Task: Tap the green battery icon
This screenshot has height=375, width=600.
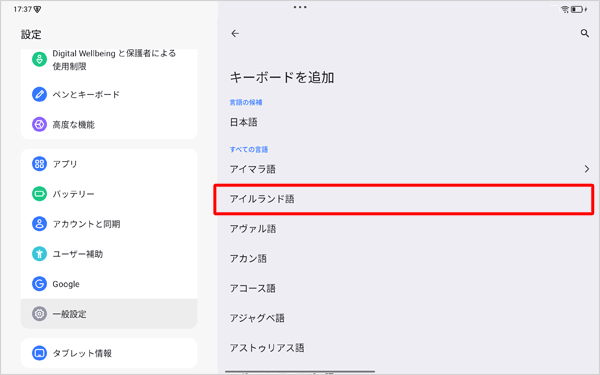Action: click(x=39, y=194)
